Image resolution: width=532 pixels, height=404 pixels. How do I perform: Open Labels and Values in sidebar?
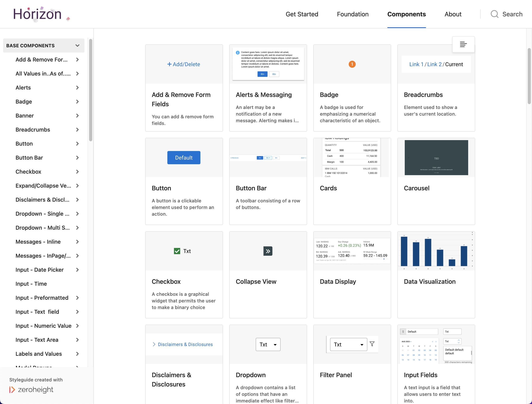39,354
